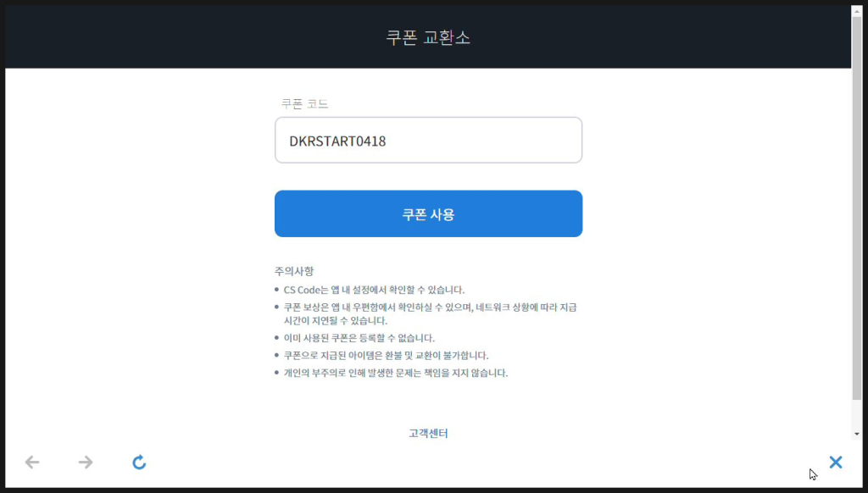This screenshot has width=868, height=493.
Task: Focus the coupon code input box
Action: point(492,141)
